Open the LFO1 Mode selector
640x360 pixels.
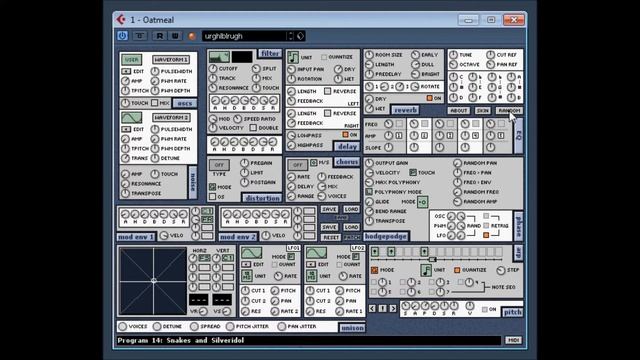(291, 256)
